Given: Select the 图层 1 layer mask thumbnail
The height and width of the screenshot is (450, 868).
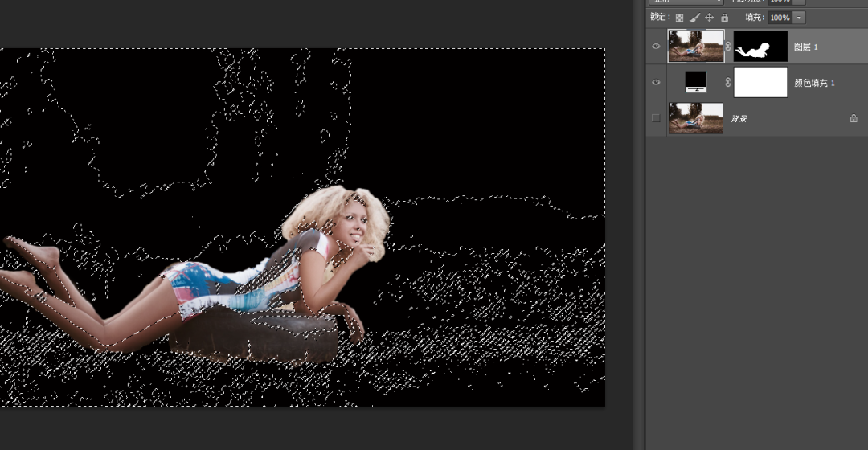Looking at the screenshot, I should [x=760, y=46].
